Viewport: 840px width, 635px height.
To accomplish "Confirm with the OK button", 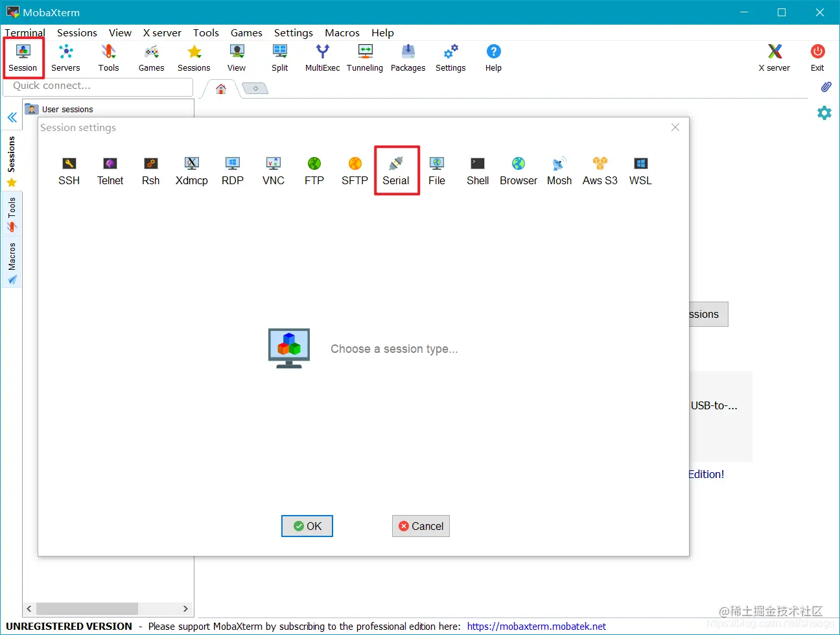I will tap(307, 526).
